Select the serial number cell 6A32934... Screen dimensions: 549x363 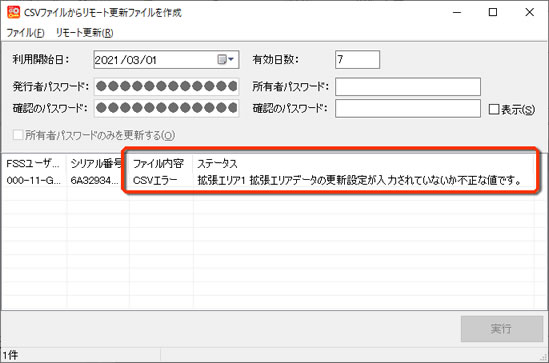point(95,181)
